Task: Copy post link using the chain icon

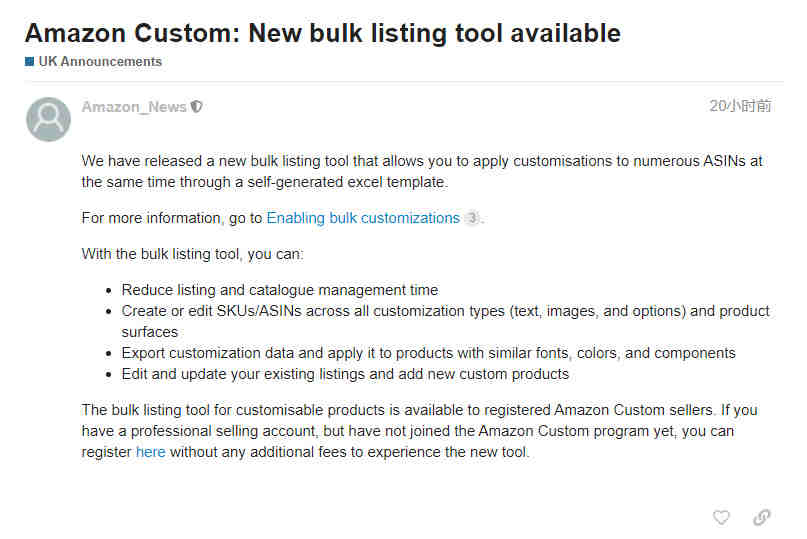Action: pos(762,517)
